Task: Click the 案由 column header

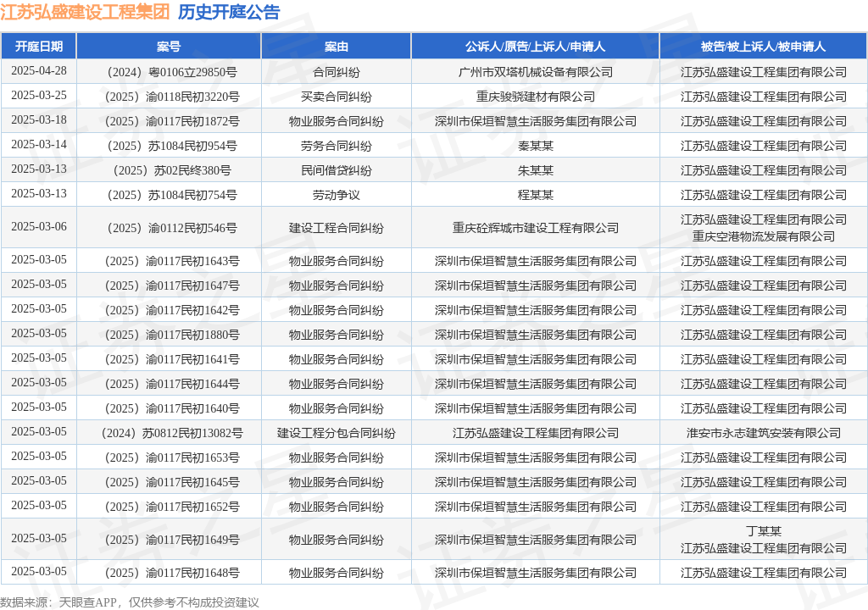Action: pos(336,47)
